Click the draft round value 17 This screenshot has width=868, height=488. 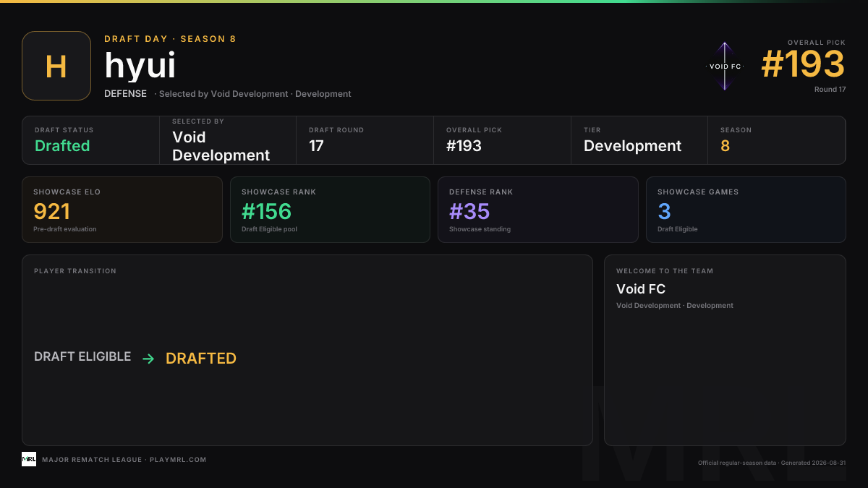[x=316, y=145]
